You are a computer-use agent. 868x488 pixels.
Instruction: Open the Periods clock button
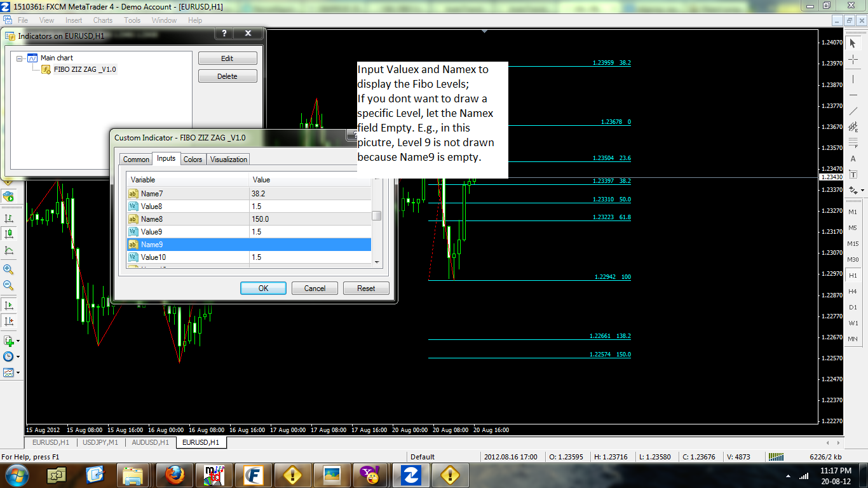tap(8, 356)
